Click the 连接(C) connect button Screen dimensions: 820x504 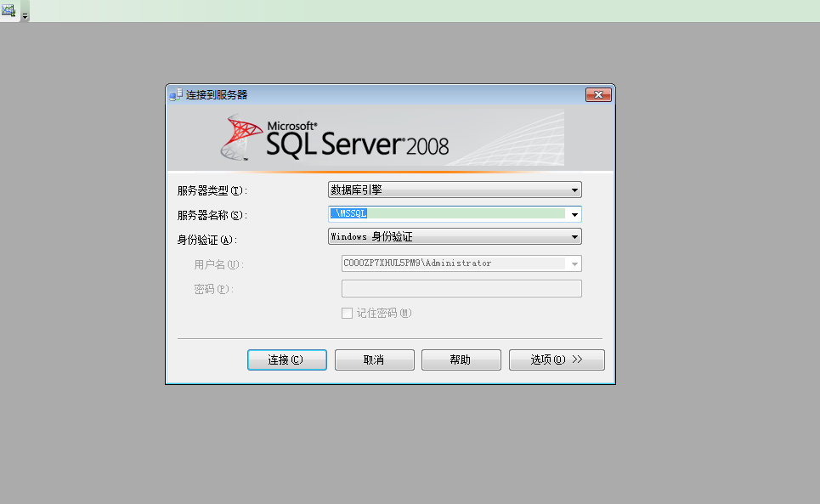[286, 360]
